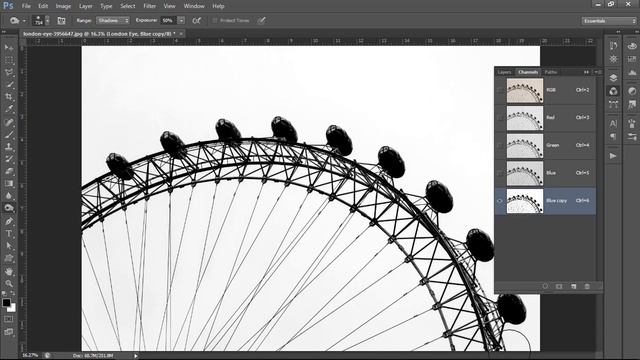Open the Filter menu
640x360 pixels.
pyautogui.click(x=150, y=6)
